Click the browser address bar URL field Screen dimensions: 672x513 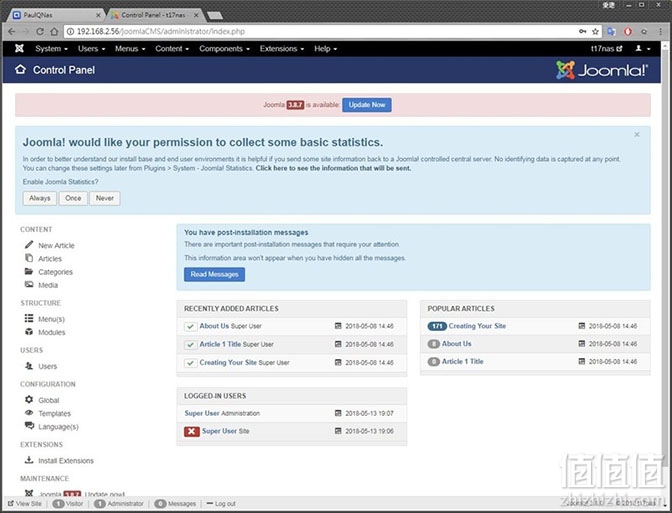[321, 31]
